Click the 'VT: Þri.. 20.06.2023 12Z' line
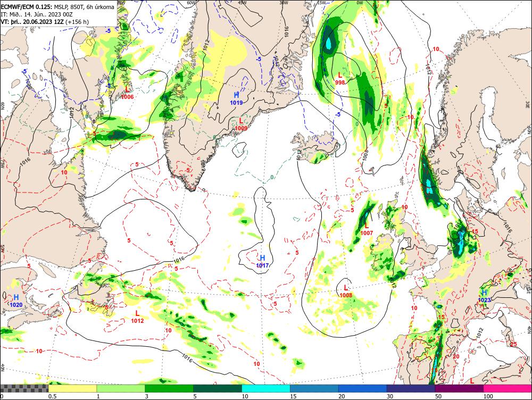Screen dimensions: 532x400 45,22
